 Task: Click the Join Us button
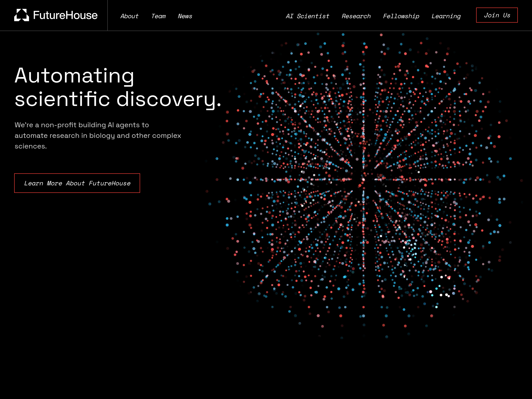[497, 15]
